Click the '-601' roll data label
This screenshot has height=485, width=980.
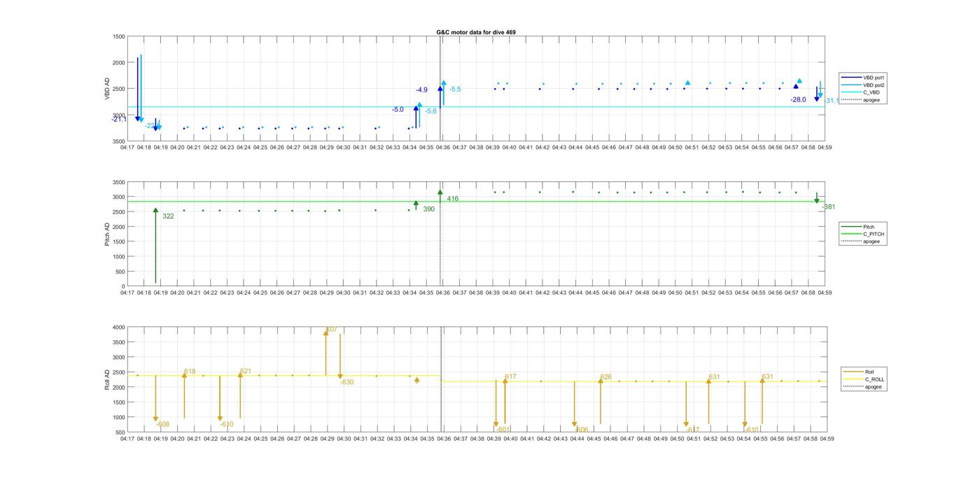(x=503, y=430)
